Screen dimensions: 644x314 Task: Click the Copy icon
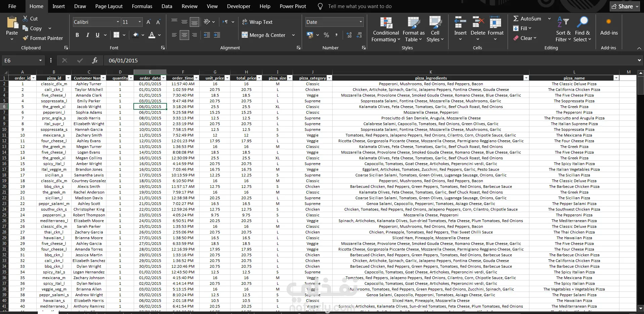tap(25, 28)
